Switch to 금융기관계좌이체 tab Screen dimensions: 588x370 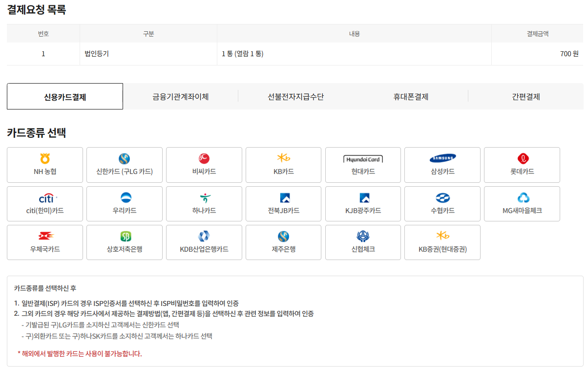(181, 96)
